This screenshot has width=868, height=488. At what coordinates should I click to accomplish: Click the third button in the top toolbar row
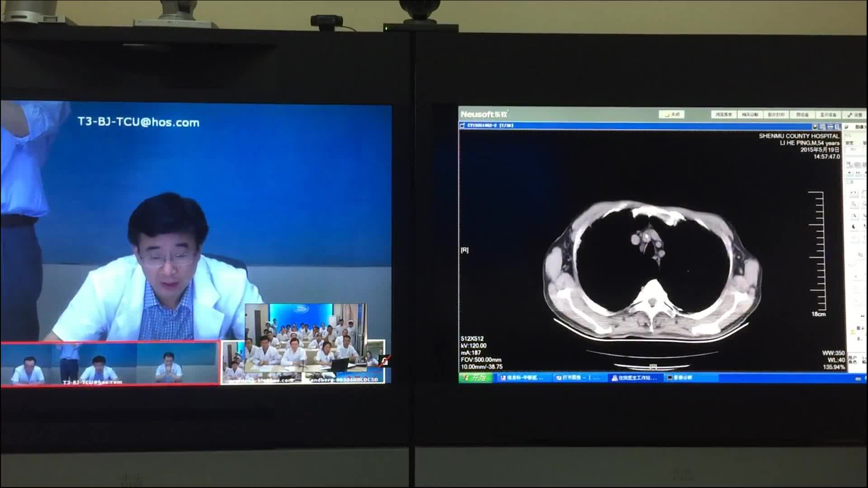[777, 115]
